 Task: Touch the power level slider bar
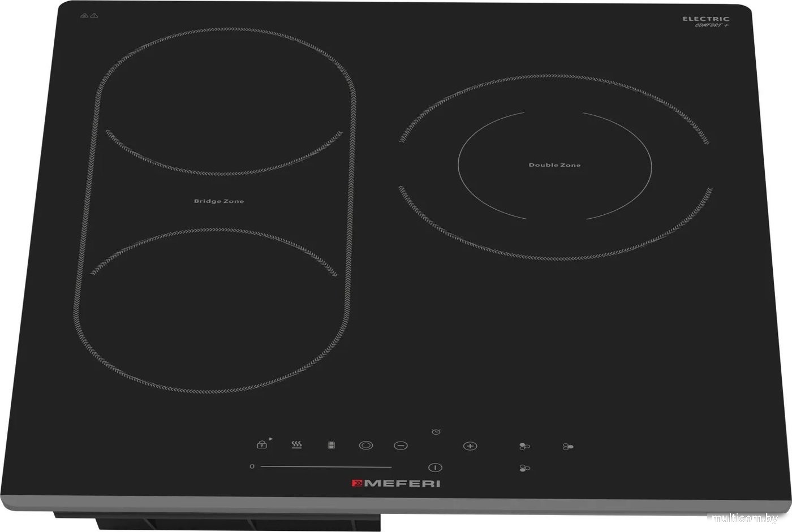click(x=326, y=467)
